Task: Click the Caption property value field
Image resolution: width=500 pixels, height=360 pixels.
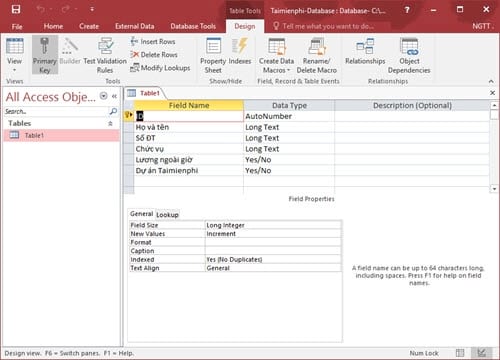Action: (x=273, y=251)
